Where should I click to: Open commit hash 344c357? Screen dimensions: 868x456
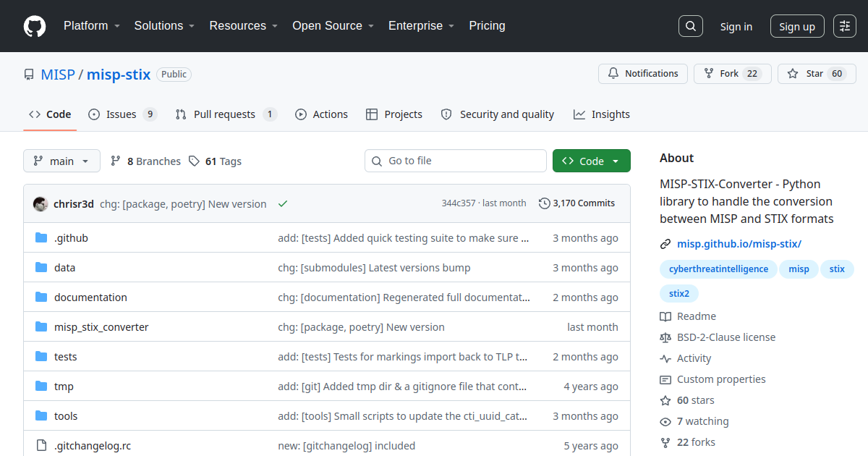(x=459, y=203)
